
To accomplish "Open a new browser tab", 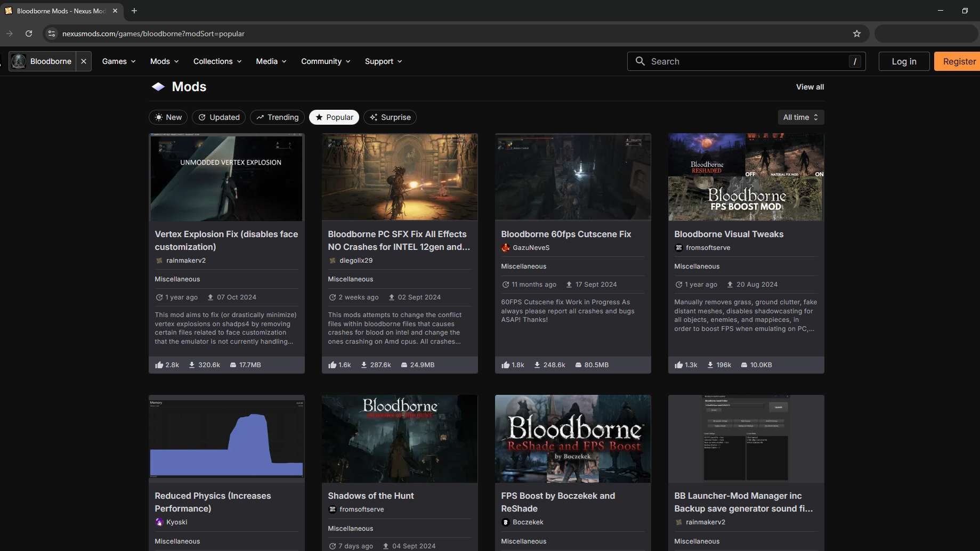I will tap(134, 11).
